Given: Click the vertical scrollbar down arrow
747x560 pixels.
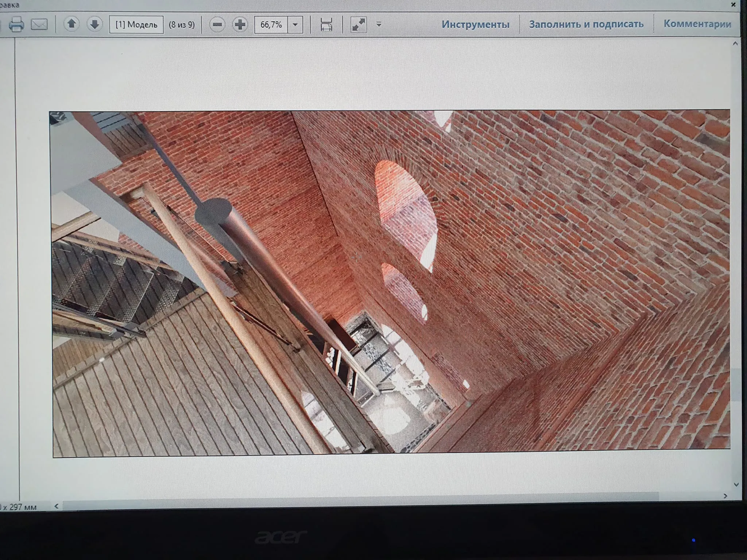Looking at the screenshot, I should pos(736,485).
